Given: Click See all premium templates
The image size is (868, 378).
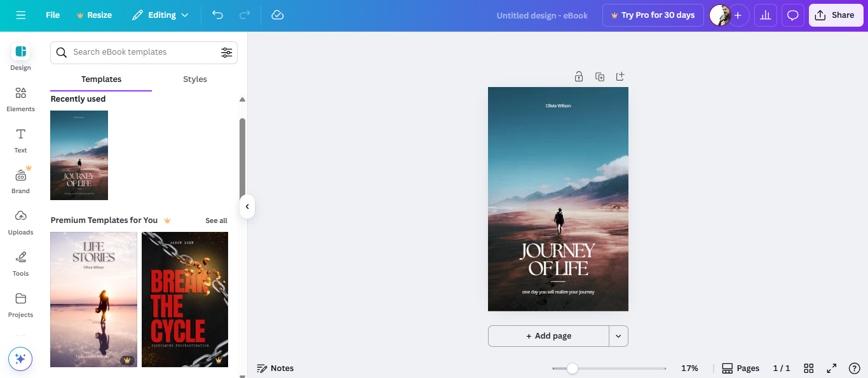Looking at the screenshot, I should 216,220.
